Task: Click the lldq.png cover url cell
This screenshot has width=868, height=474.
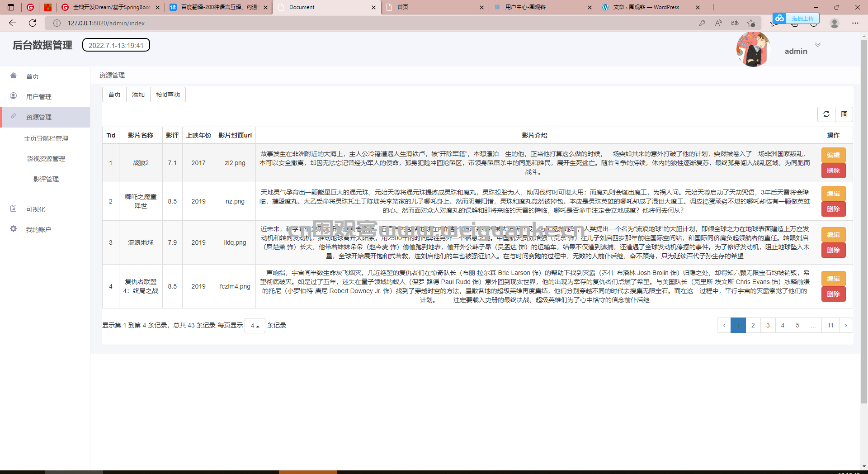Action: point(235,242)
